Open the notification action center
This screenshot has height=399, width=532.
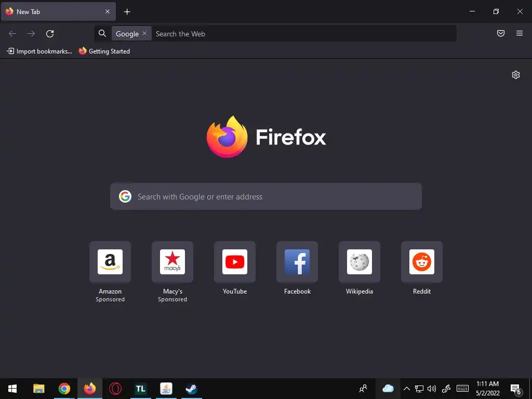[516, 389]
